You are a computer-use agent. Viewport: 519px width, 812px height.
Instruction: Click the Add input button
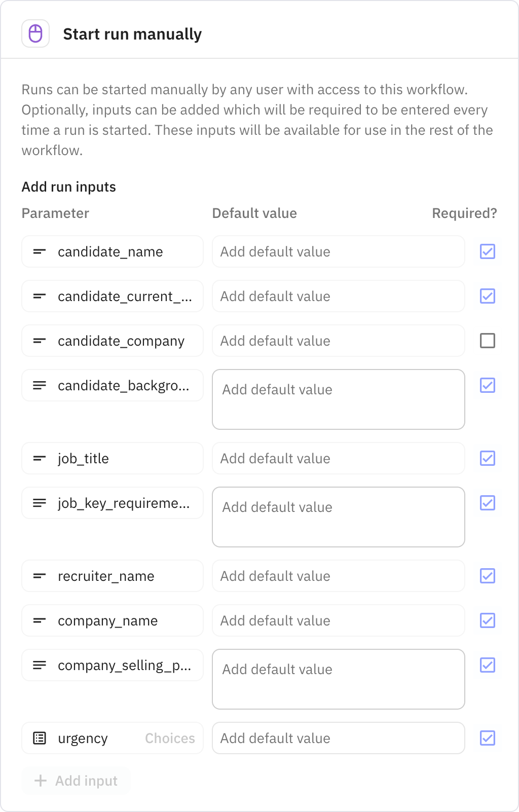[x=76, y=781]
